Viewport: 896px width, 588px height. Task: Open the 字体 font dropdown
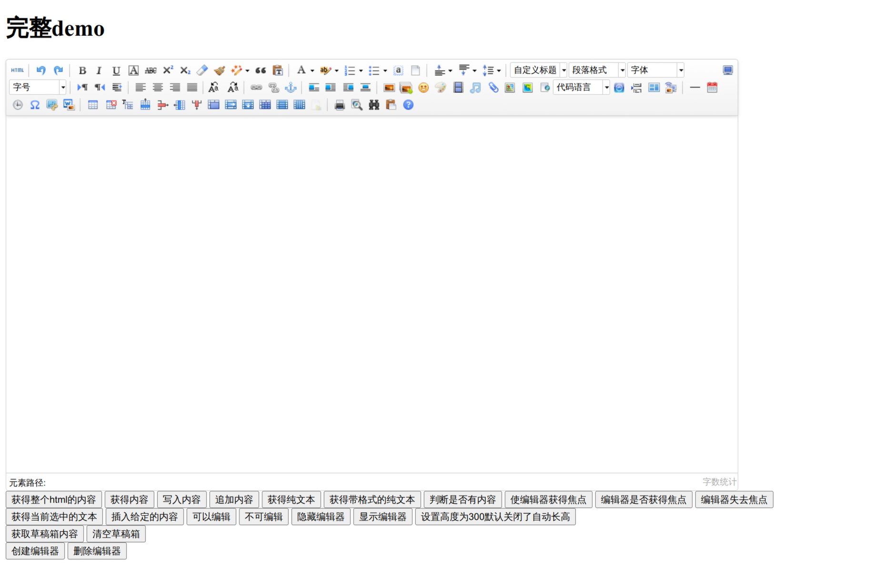click(656, 70)
